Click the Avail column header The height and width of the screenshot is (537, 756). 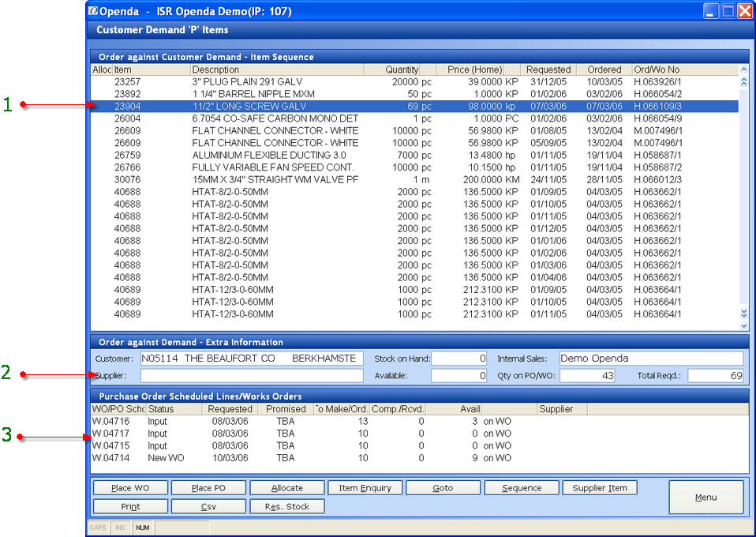pos(455,408)
